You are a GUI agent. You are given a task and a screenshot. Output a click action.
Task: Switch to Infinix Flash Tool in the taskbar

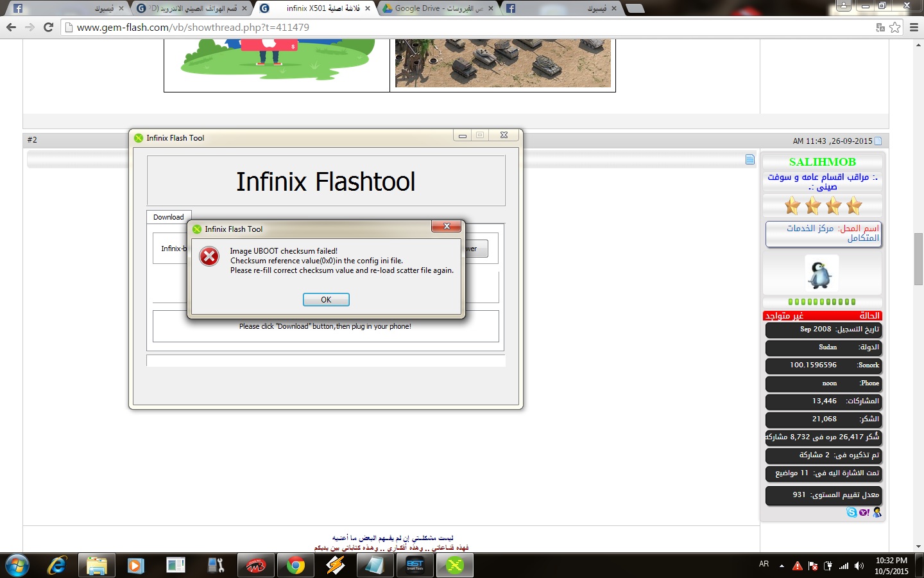pos(455,566)
